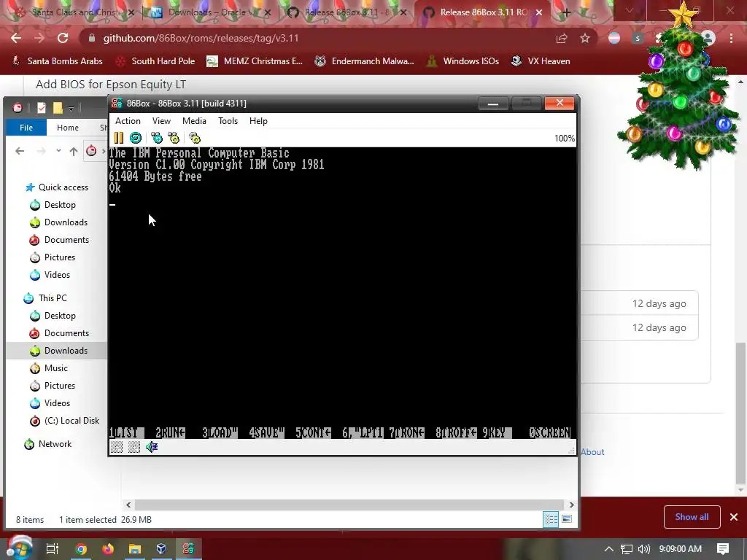
Task: Pause emulation with the 86Box pause icon
Action: (119, 138)
